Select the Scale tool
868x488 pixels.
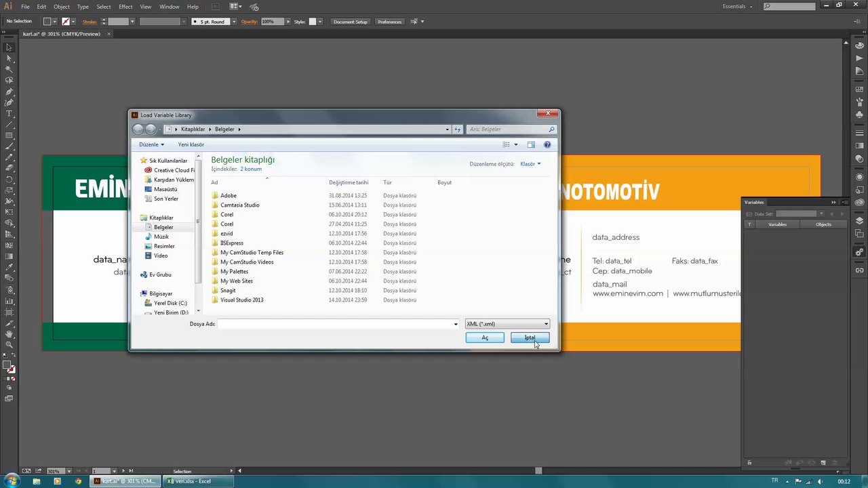(9, 190)
